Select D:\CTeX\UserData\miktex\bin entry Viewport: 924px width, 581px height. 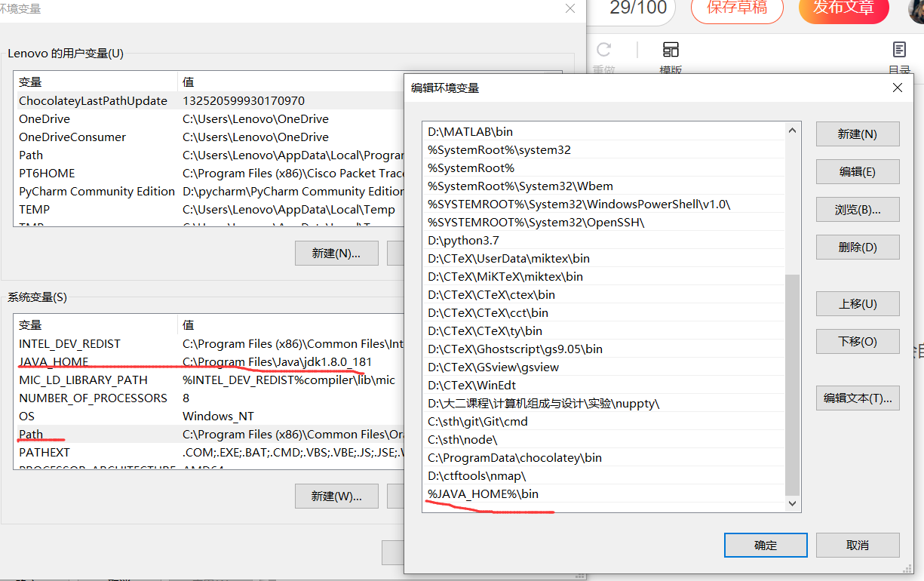click(x=604, y=258)
